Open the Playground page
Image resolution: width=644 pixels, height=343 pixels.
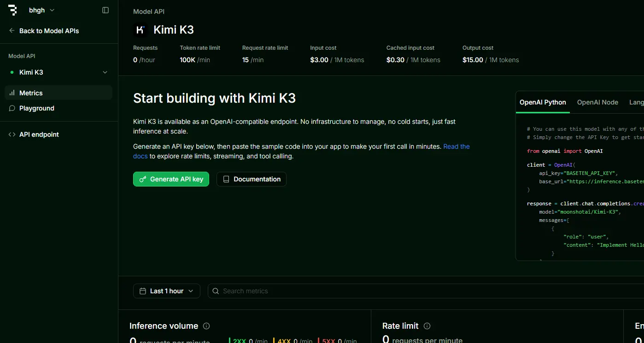coord(59,108)
